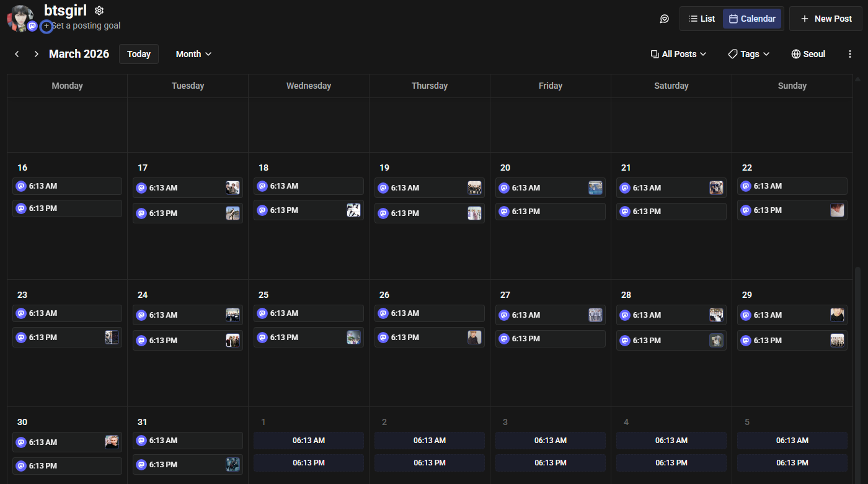The height and width of the screenshot is (484, 868).
Task: Open the March 17 6:13 AM post thumbnail
Action: click(x=232, y=188)
